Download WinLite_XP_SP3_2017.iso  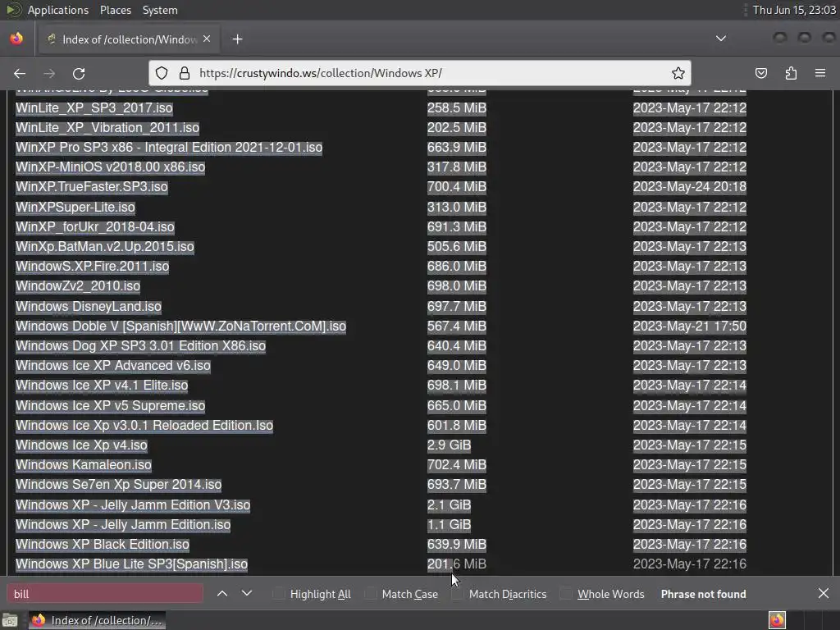(x=94, y=107)
